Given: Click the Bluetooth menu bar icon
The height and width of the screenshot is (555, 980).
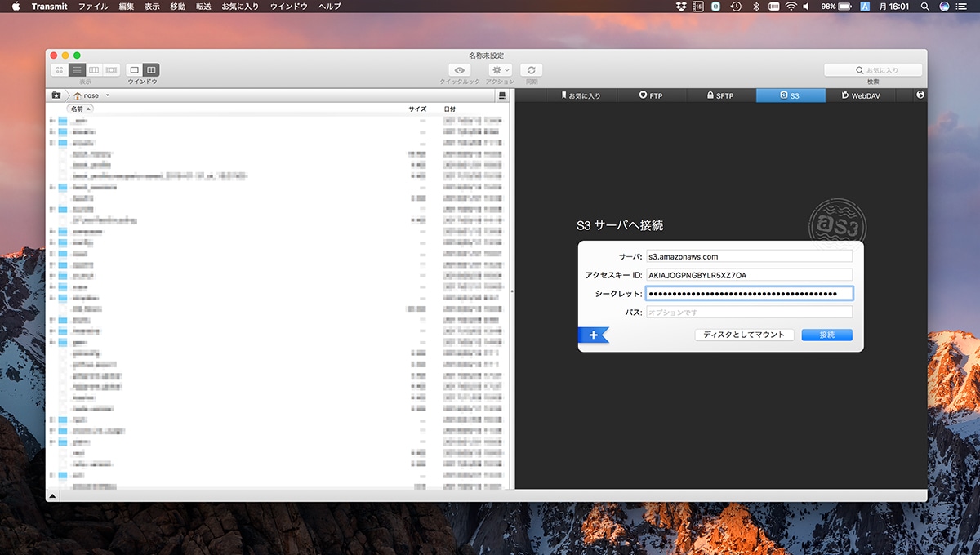Looking at the screenshot, I should 755,7.
